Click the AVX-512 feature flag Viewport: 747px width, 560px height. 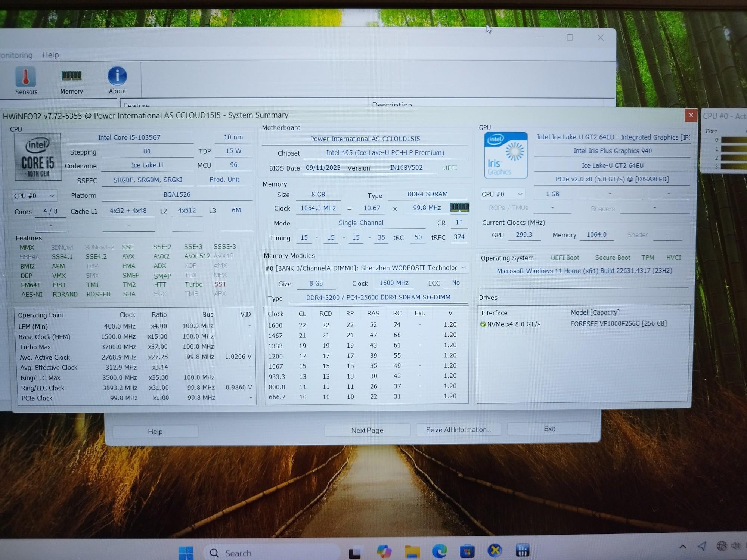click(x=197, y=256)
